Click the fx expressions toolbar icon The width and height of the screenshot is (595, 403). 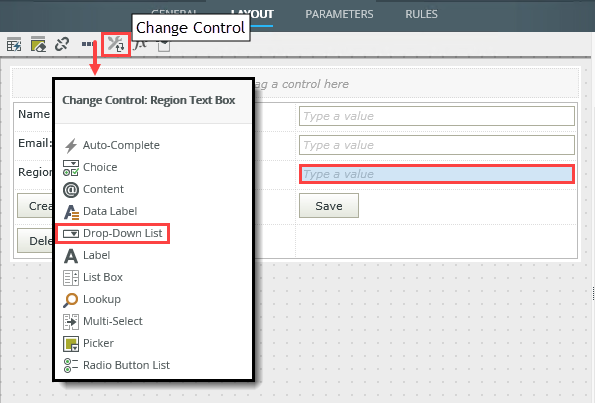[x=140, y=45]
